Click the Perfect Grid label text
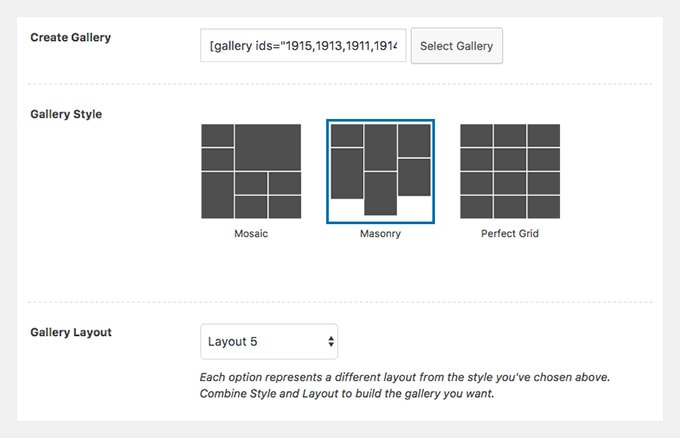 (510, 234)
